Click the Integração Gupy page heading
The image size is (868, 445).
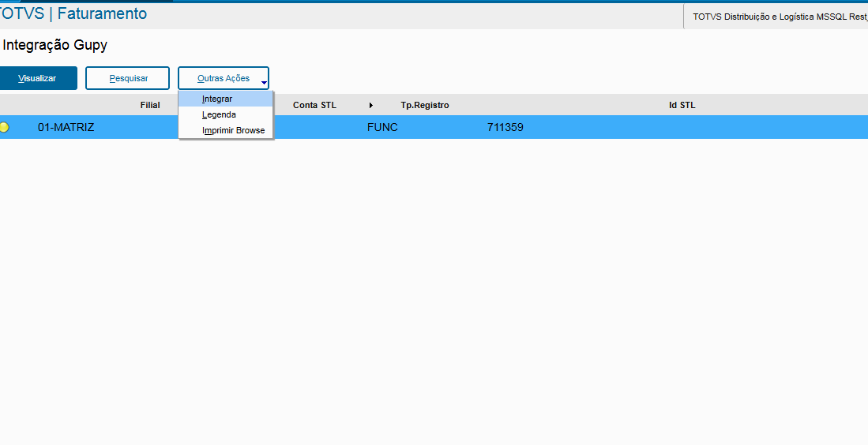tap(54, 46)
